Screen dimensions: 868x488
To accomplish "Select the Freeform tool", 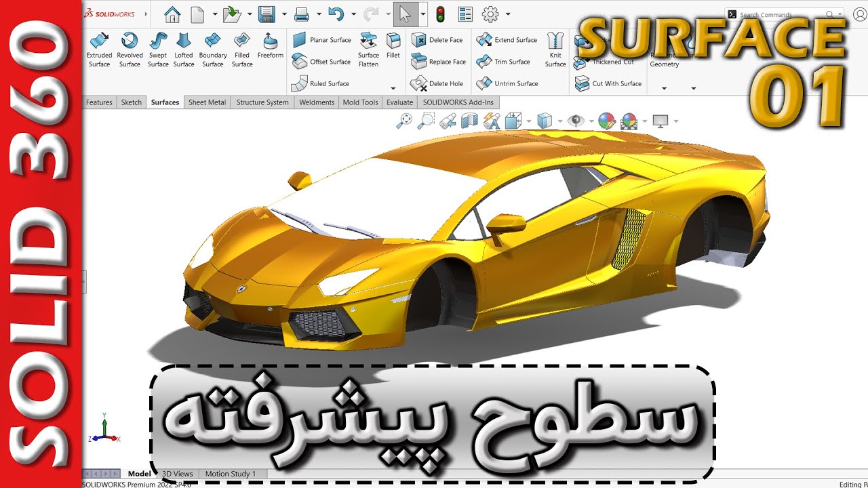I will [270, 46].
